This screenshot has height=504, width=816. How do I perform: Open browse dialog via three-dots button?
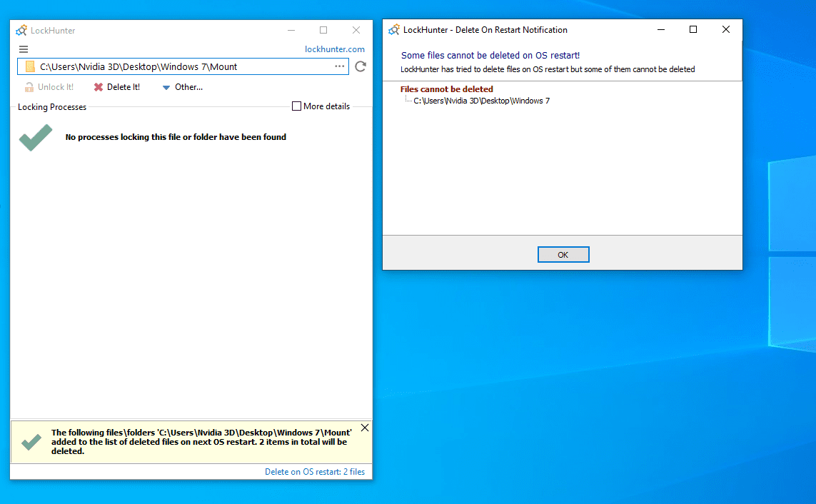click(x=339, y=66)
